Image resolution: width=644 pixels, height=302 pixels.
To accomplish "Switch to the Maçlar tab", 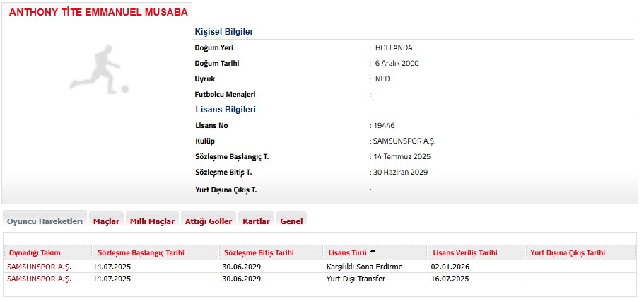I will point(107,221).
